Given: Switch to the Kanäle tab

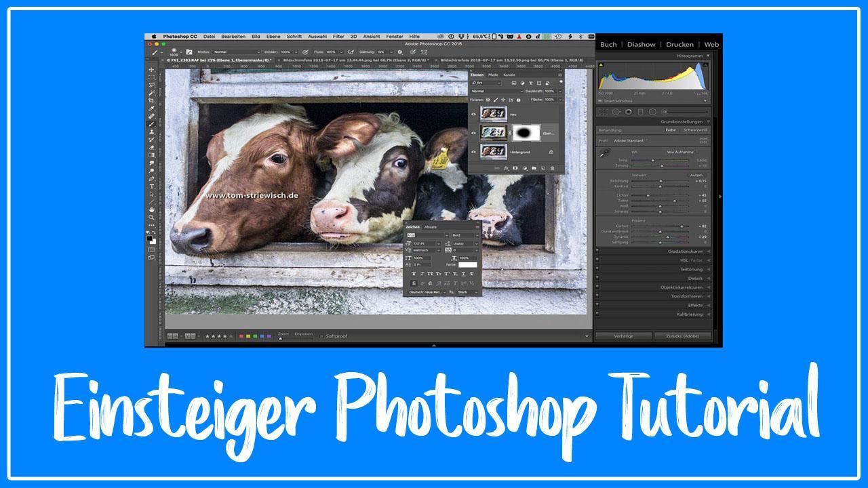Looking at the screenshot, I should click(x=509, y=75).
